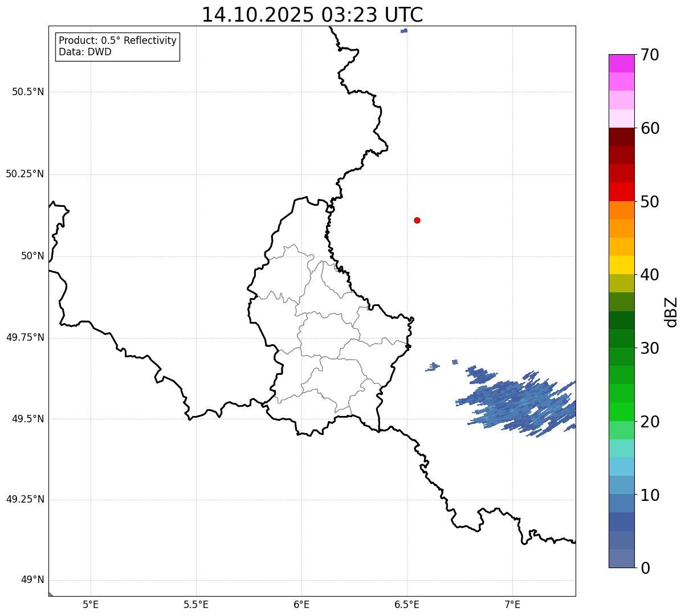Click the 6°E longitude label
Screen dimensions: 685x616
(x=301, y=605)
